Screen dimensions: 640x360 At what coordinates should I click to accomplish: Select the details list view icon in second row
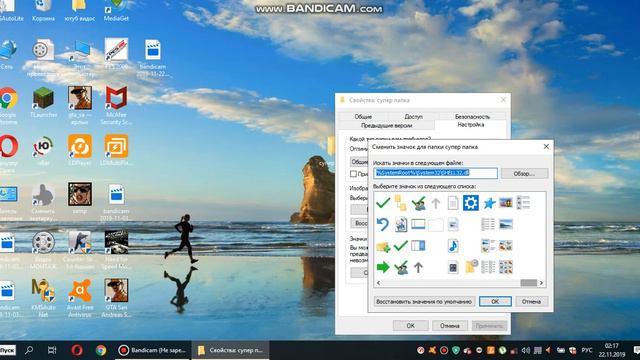[x=488, y=224]
